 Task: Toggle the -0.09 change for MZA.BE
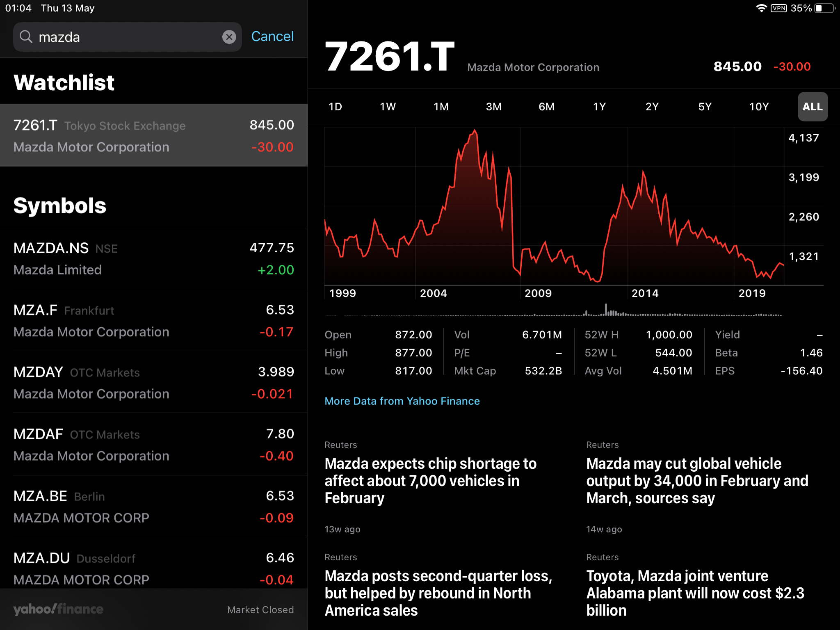coord(276,518)
